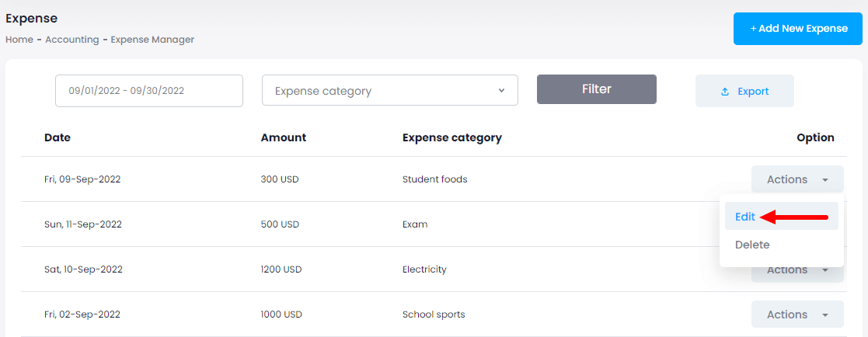Click caret arrow on Electricity row Actions
The width and height of the screenshot is (868, 337).
(x=824, y=270)
